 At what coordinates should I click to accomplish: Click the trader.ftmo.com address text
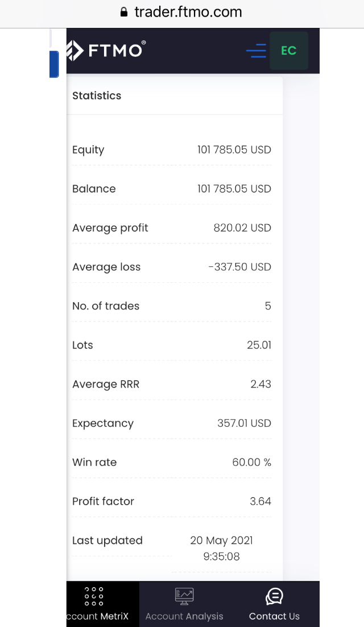tap(188, 12)
